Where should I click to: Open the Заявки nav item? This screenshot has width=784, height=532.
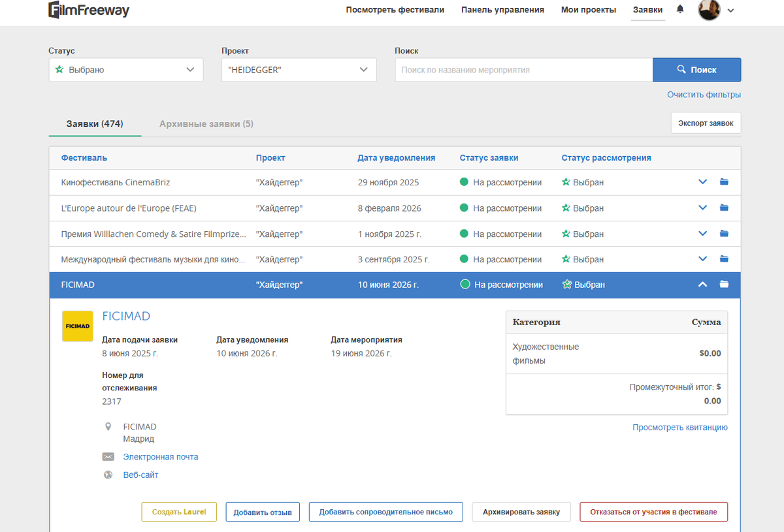[x=648, y=10]
